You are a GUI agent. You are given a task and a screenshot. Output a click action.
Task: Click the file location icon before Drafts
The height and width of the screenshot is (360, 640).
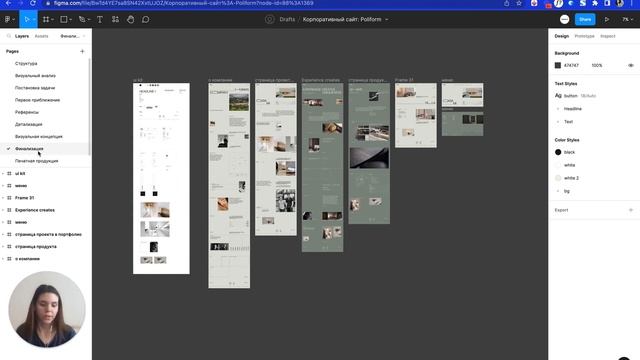269,19
